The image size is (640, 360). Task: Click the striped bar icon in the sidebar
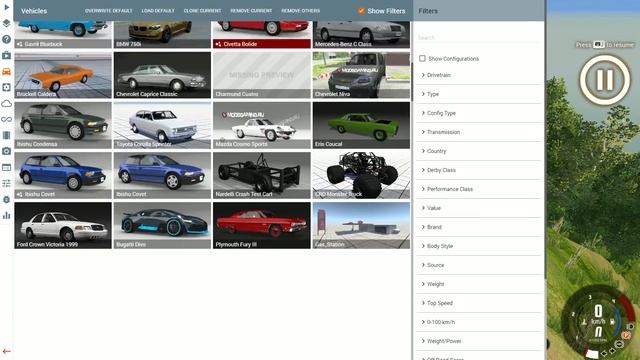pyautogui.click(x=7, y=135)
